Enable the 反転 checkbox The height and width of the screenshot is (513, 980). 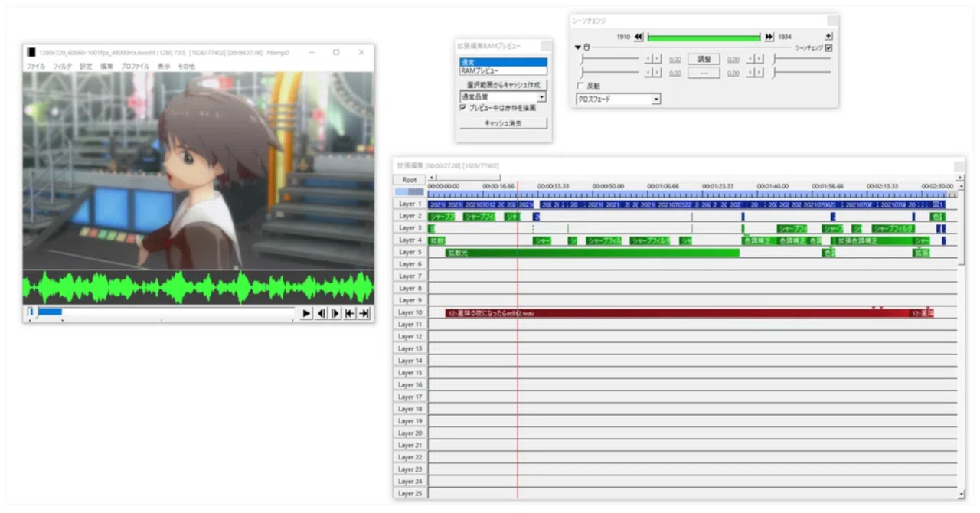[x=580, y=86]
